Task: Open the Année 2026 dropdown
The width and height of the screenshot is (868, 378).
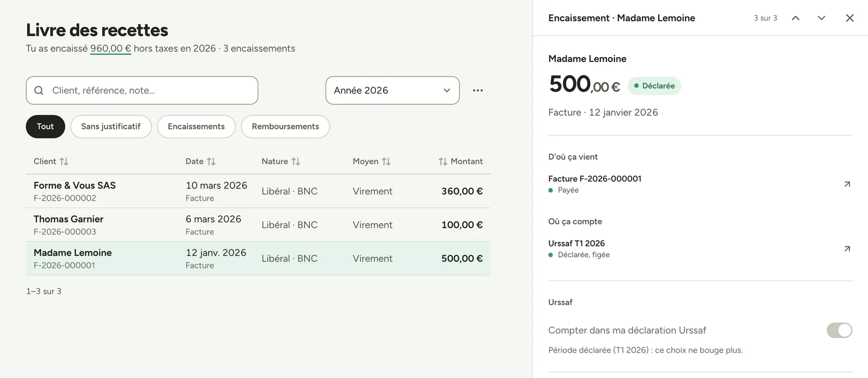Action: click(393, 91)
